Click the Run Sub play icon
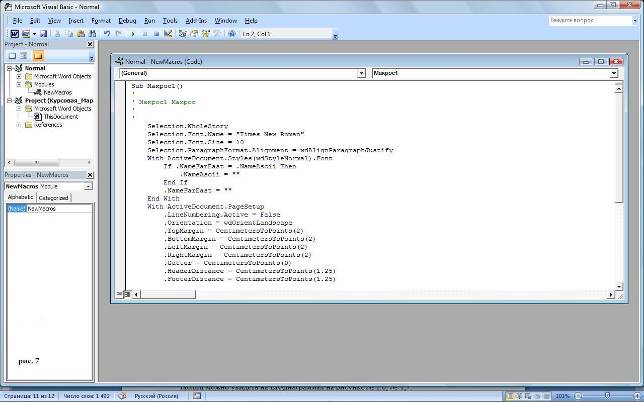644x402 pixels. click(x=133, y=34)
